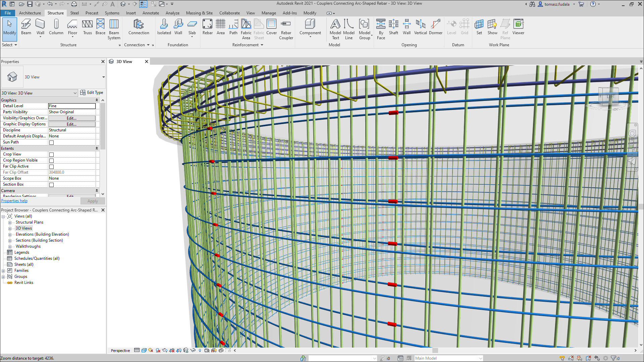
Task: Close the 3D View tab
Action: click(x=147, y=62)
